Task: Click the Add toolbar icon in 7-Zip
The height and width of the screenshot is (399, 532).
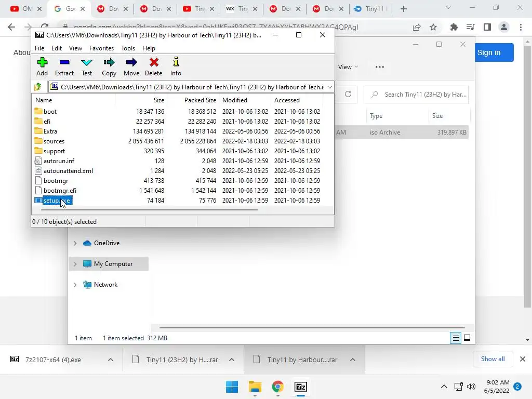Action: (42, 66)
